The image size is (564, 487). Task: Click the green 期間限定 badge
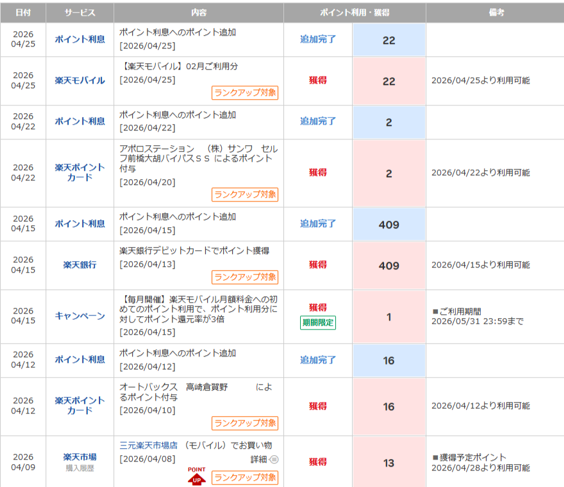click(x=318, y=323)
